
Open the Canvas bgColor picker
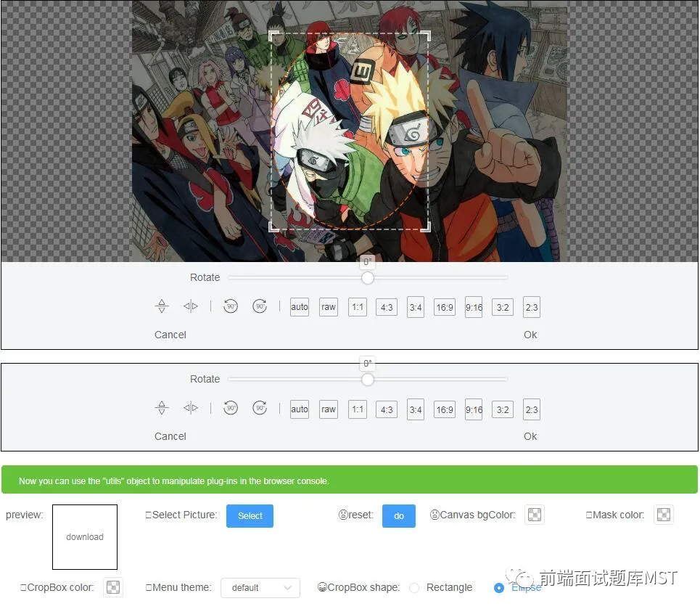(x=534, y=515)
